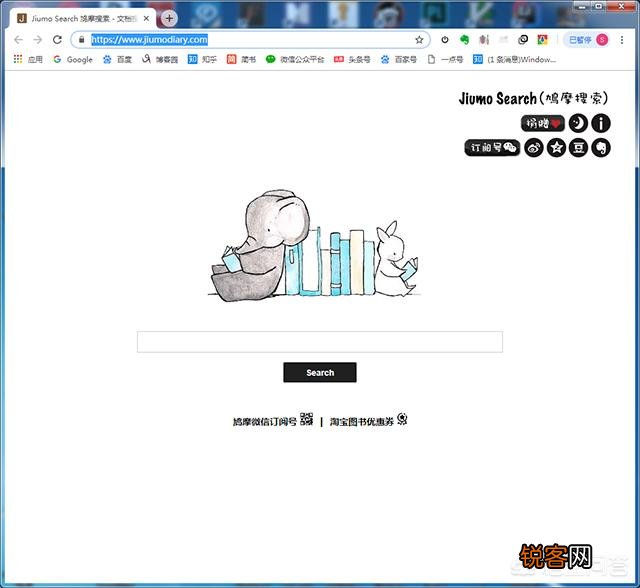Close the Jiumo Search tab
The height and width of the screenshot is (588, 640).
click(x=146, y=18)
